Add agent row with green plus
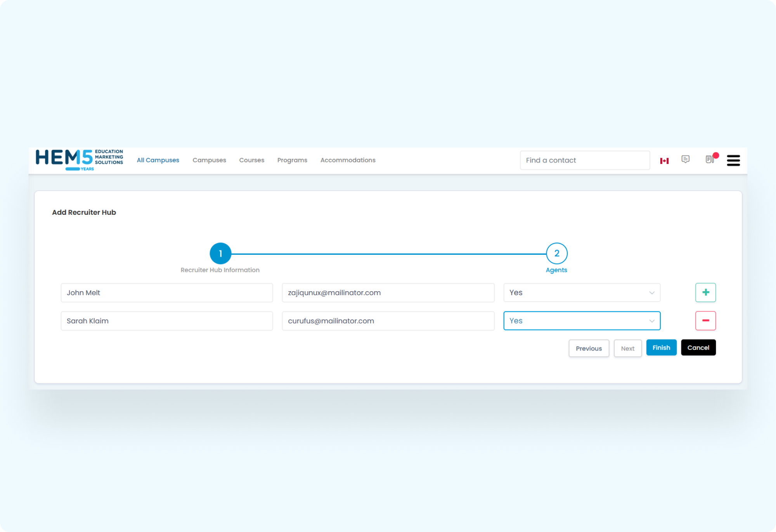The image size is (776, 532). point(705,292)
